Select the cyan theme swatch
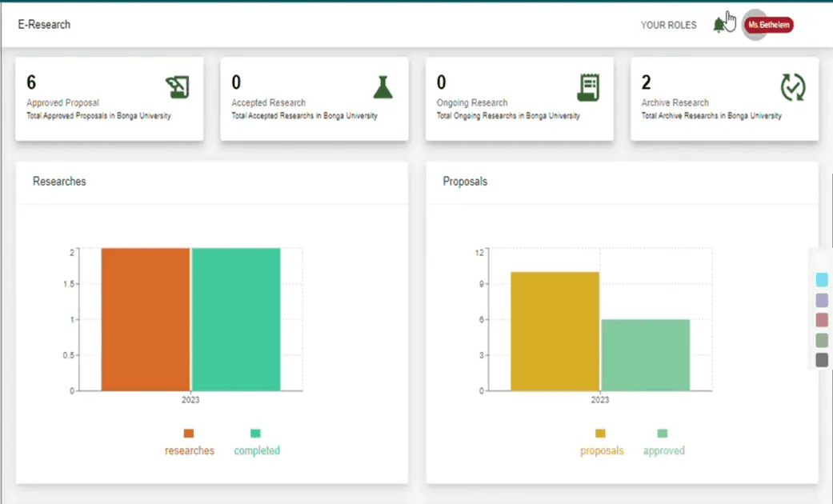The image size is (833, 504). pyautogui.click(x=820, y=280)
